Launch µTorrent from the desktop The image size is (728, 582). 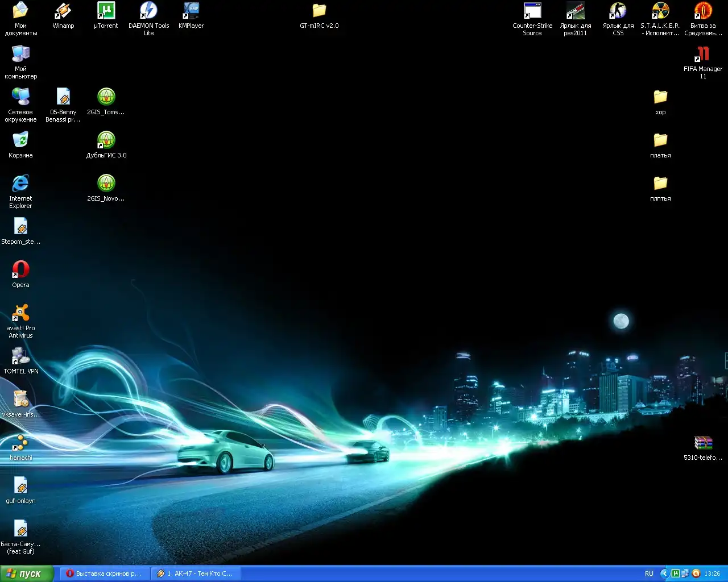[106, 11]
